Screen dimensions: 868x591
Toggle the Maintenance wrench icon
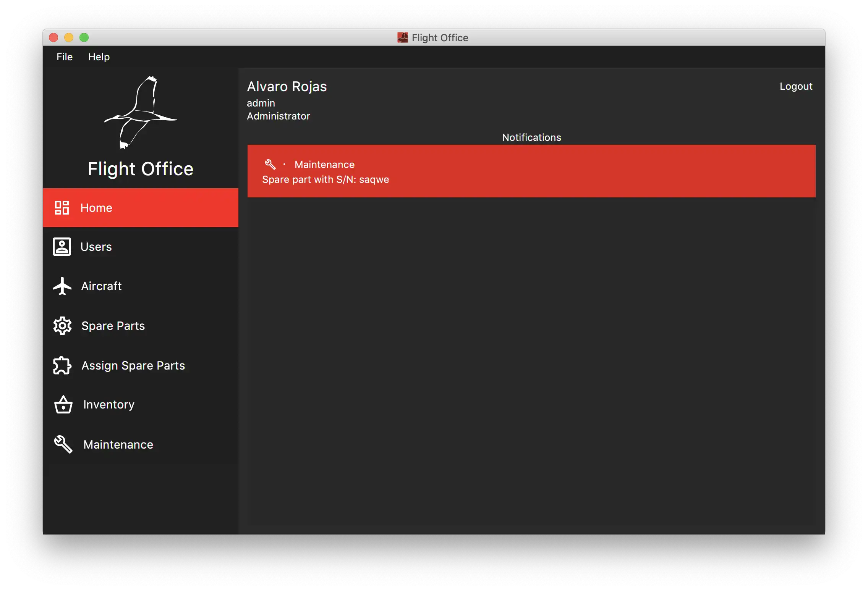coord(63,444)
